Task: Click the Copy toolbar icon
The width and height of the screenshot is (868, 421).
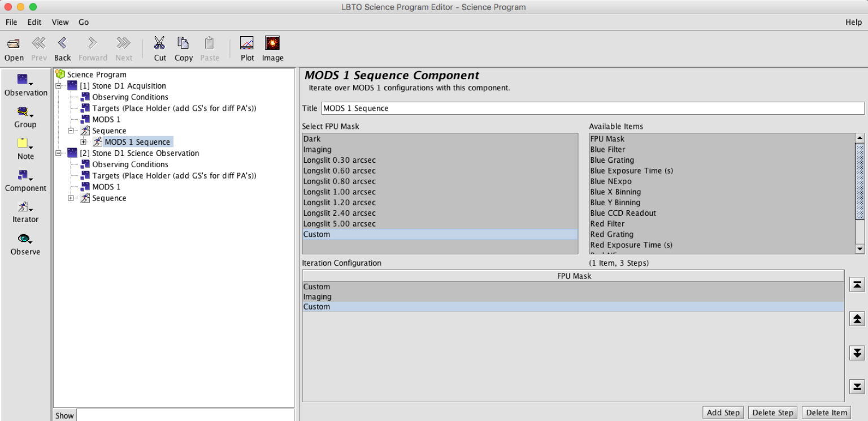Action: pyautogui.click(x=183, y=44)
